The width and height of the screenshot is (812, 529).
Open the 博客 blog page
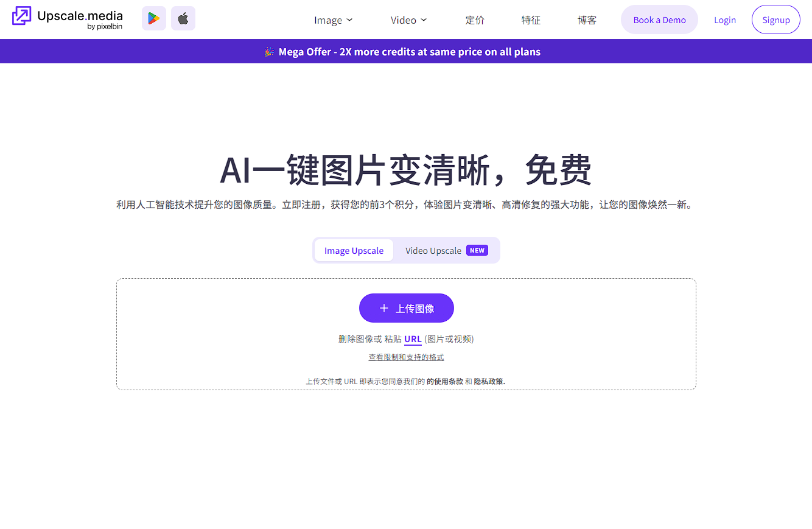[x=587, y=20]
